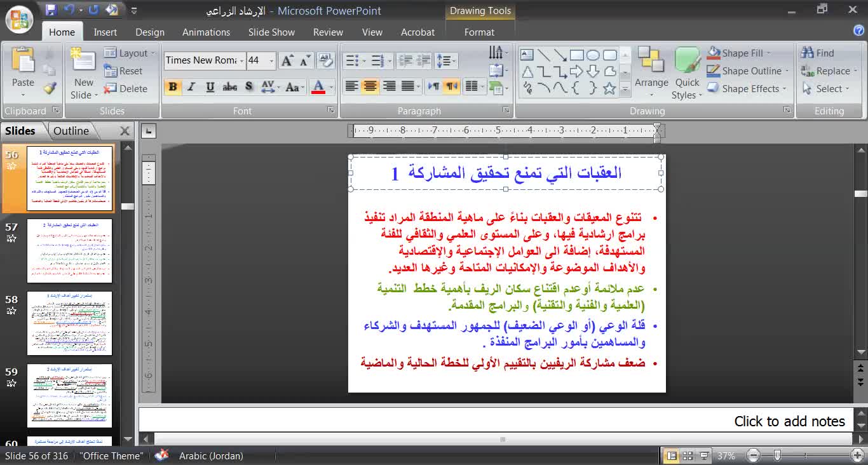Save the presentation from Quick Access toolbar

point(51,10)
